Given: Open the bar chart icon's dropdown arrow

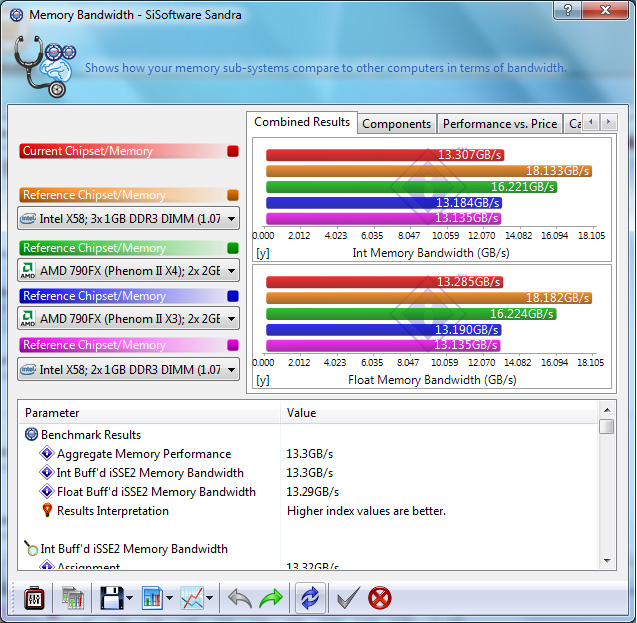Looking at the screenshot, I should pos(169,598).
